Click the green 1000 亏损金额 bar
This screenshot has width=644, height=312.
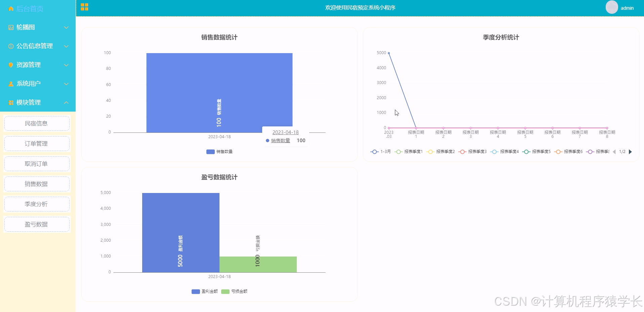point(258,265)
